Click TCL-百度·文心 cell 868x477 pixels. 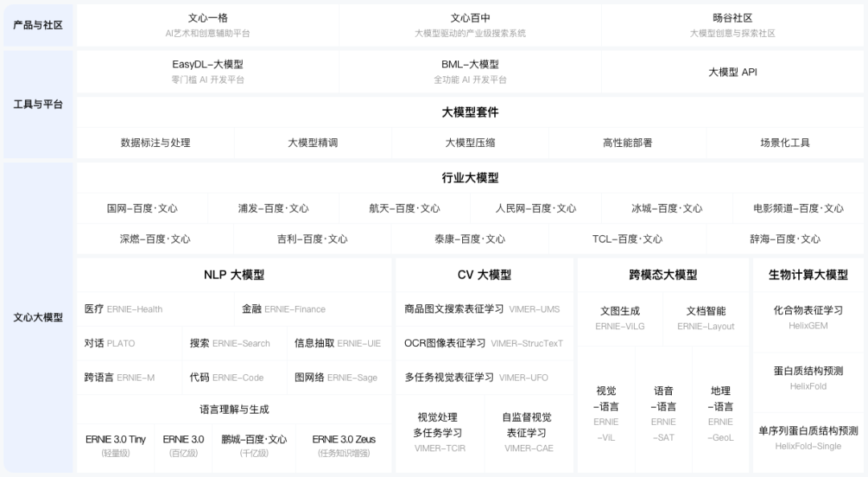[627, 239]
